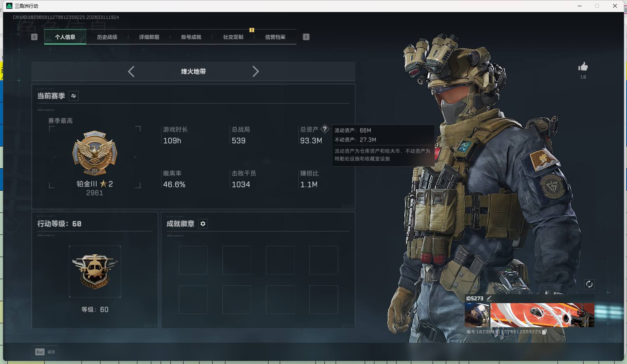Give a like with the thumbs-up icon

[x=583, y=67]
